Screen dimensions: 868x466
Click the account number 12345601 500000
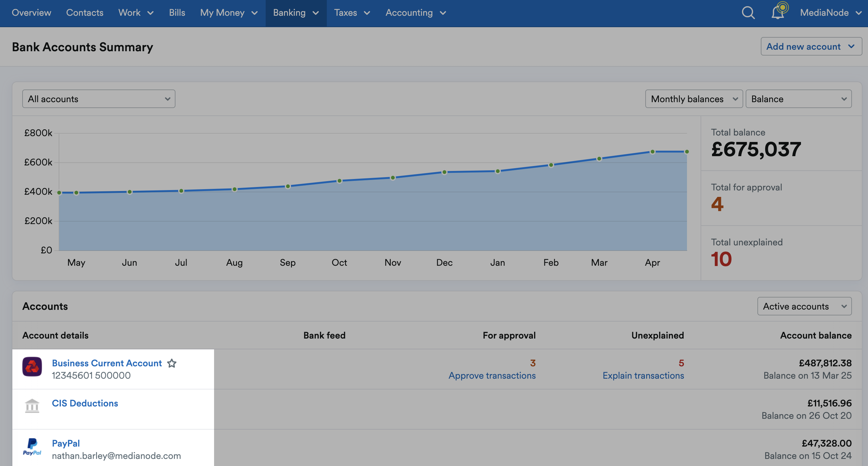[x=91, y=376]
